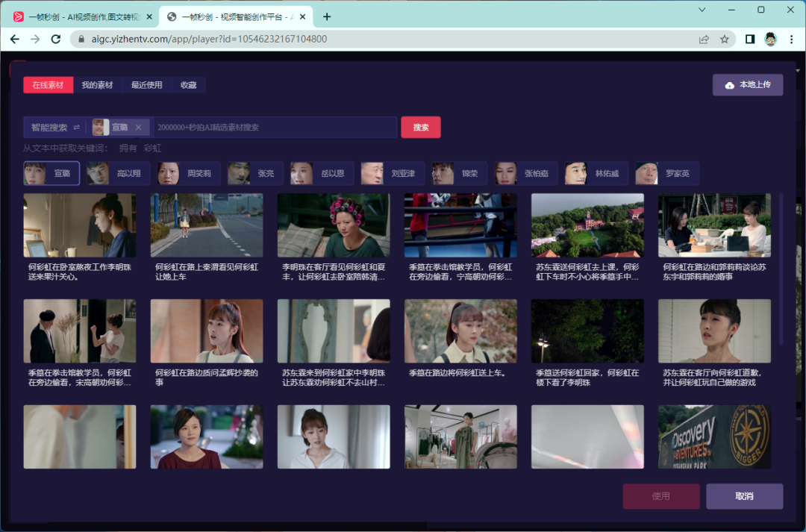This screenshot has height=532, width=806.
Task: Open Chrome three-dot menu
Action: click(792, 39)
